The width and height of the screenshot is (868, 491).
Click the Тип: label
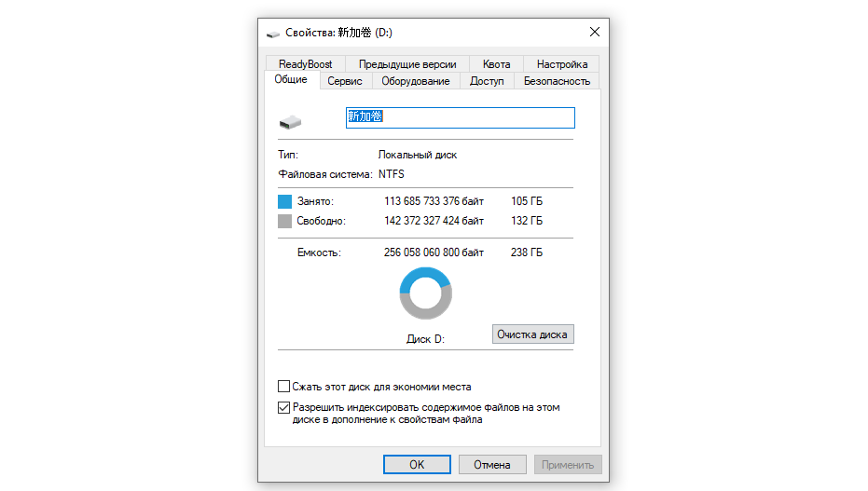[288, 155]
